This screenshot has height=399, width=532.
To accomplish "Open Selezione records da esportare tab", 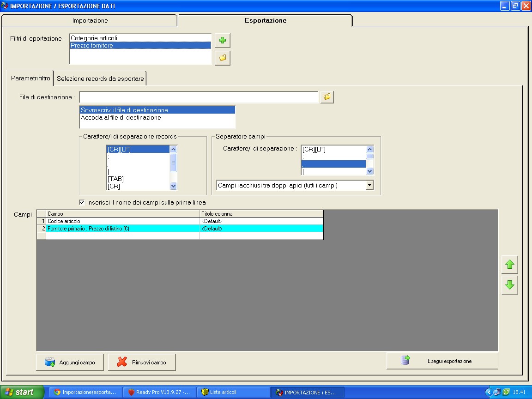I will [100, 79].
